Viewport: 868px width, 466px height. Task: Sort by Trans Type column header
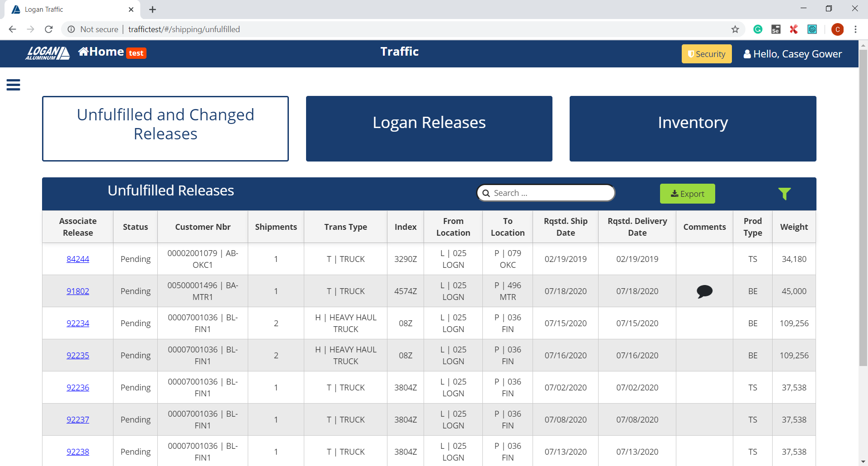coord(345,227)
